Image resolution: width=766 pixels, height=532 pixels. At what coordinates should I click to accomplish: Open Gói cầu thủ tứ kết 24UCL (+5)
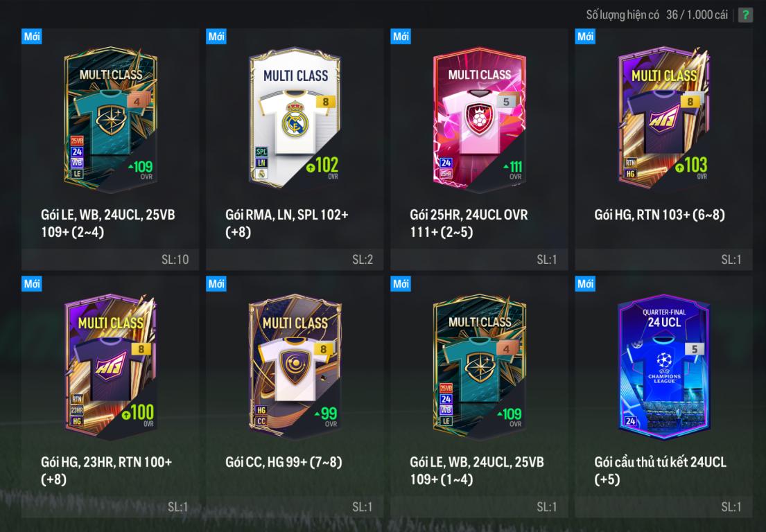click(x=661, y=470)
